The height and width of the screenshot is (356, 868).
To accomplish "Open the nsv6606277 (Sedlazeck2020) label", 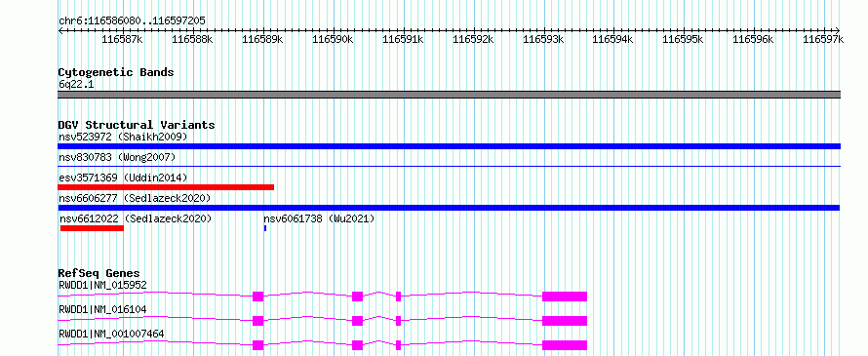I will point(135,198).
